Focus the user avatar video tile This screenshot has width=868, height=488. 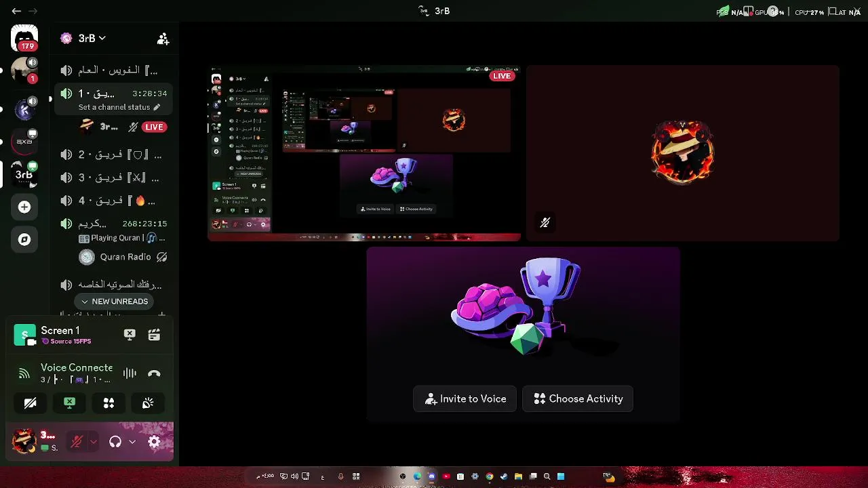pyautogui.click(x=683, y=153)
